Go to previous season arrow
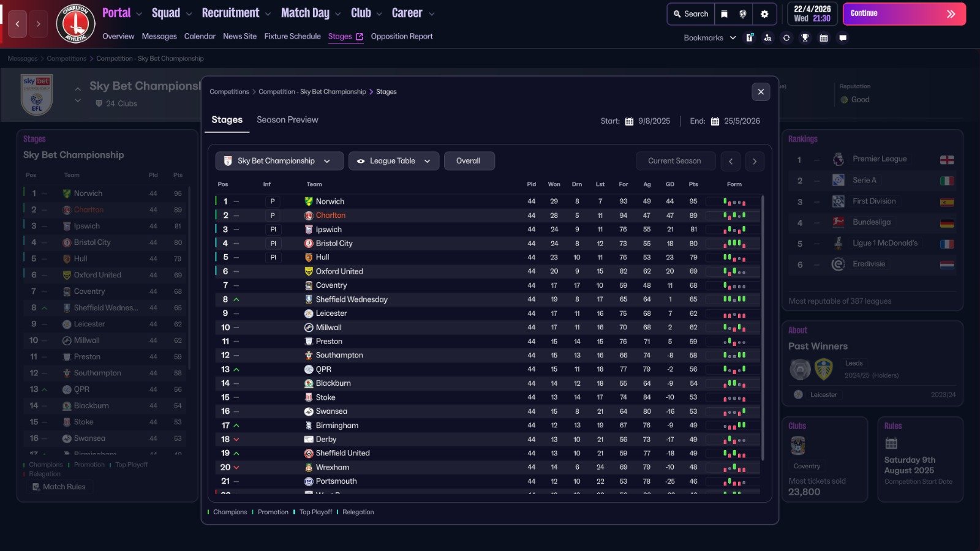 [x=731, y=162]
